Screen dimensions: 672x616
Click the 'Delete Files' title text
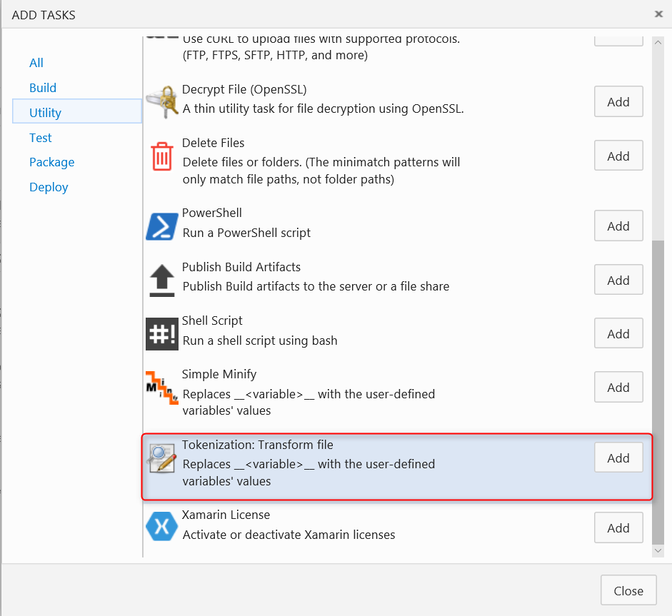pos(213,143)
